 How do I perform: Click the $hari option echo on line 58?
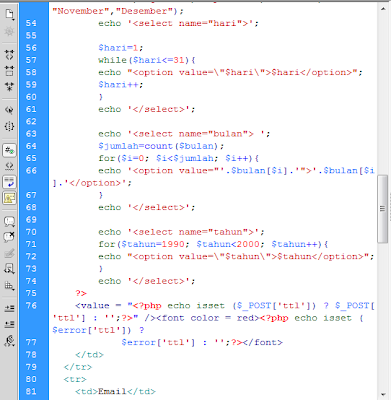click(x=230, y=72)
